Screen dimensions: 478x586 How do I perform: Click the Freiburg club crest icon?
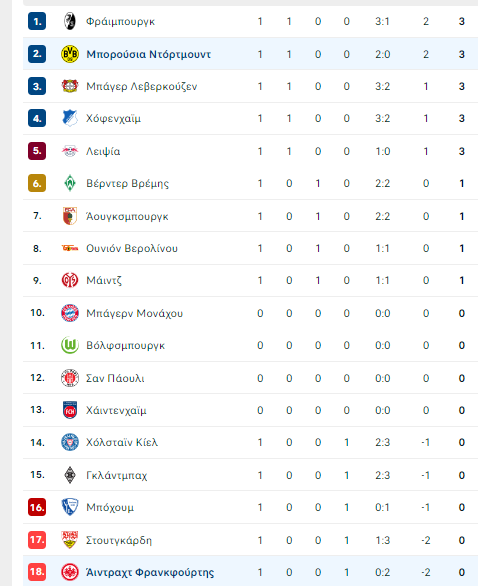pyautogui.click(x=70, y=21)
